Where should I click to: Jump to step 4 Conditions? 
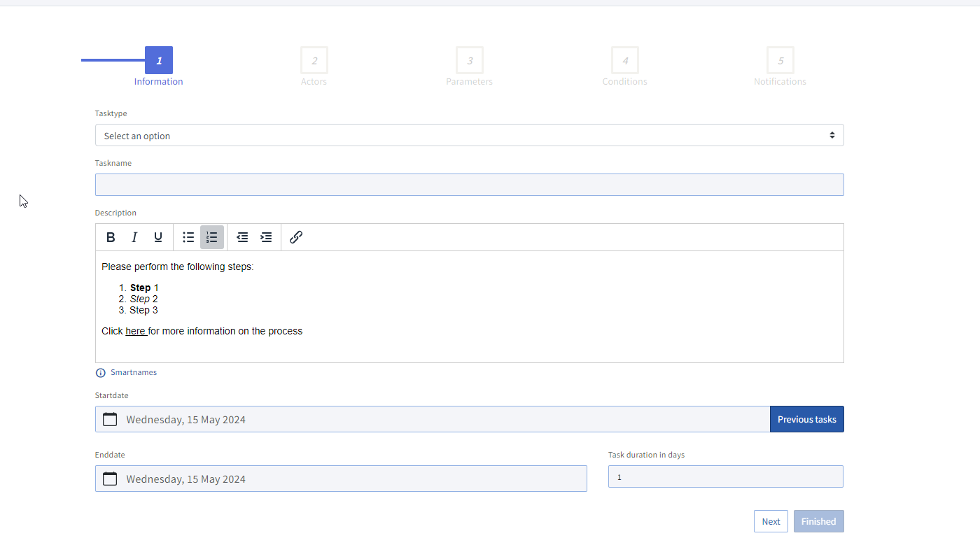(x=625, y=61)
